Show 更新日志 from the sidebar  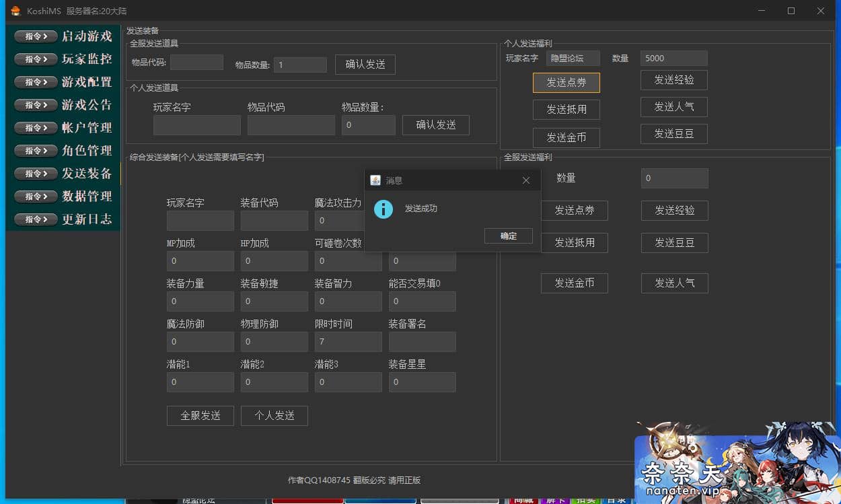point(63,219)
